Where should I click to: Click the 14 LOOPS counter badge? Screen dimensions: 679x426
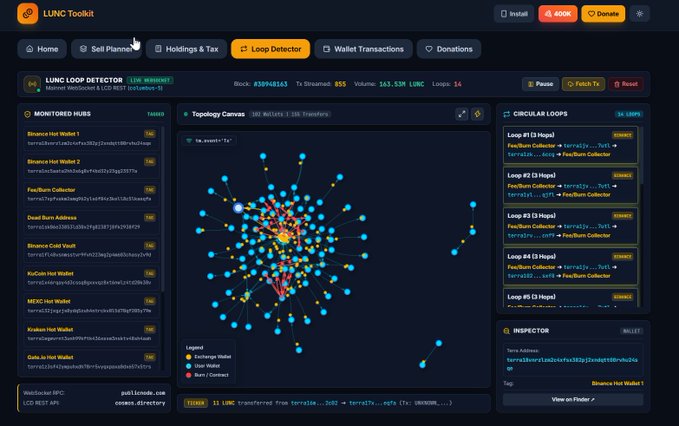(629, 114)
